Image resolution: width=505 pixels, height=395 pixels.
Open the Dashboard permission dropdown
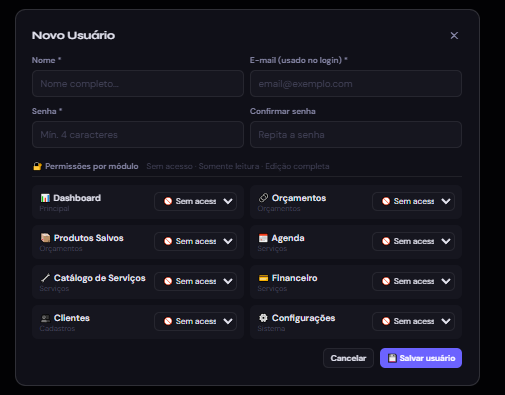pyautogui.click(x=195, y=201)
